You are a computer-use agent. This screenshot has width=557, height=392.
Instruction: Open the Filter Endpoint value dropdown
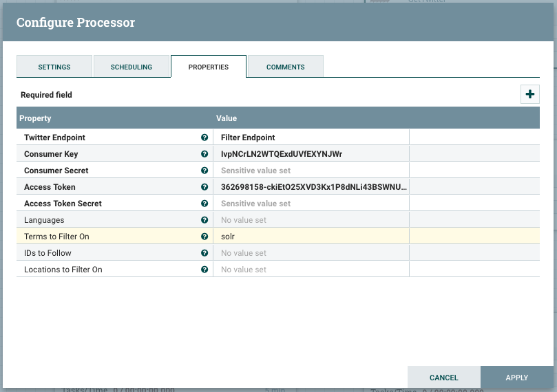(x=311, y=138)
